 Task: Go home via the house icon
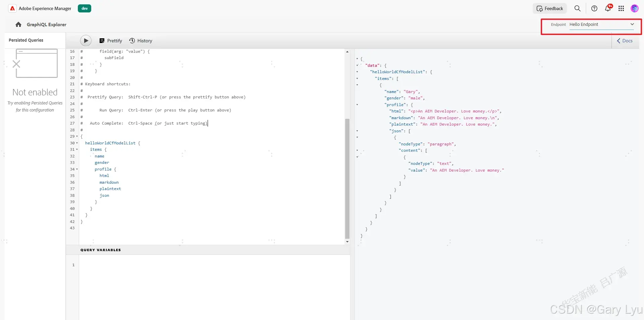[18, 25]
